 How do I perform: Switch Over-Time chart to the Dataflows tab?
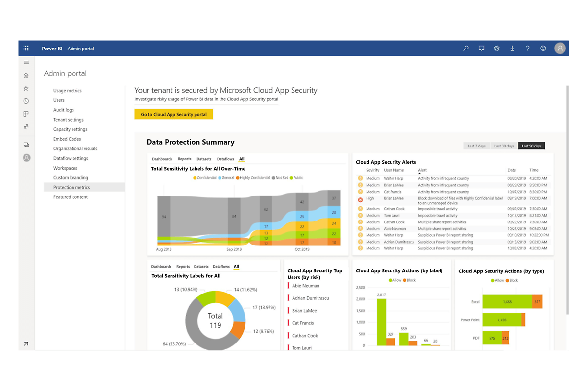[x=225, y=159]
